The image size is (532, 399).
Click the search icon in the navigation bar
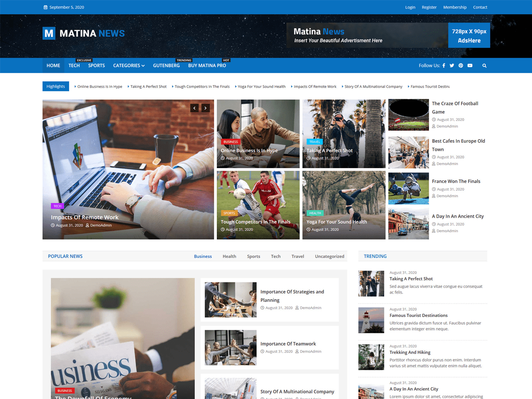pos(484,65)
